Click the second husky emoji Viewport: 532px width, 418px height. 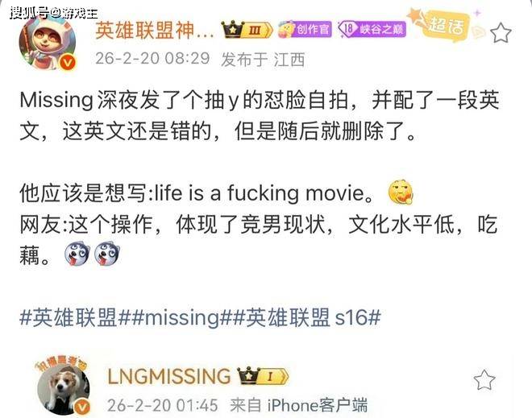[107, 254]
